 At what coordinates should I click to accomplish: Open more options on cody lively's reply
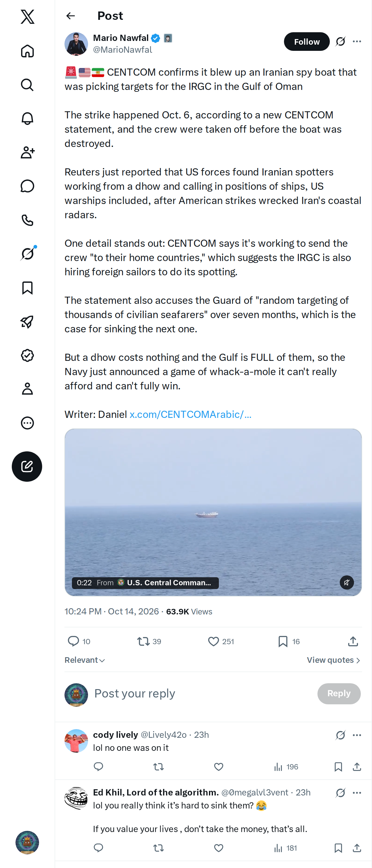357,735
